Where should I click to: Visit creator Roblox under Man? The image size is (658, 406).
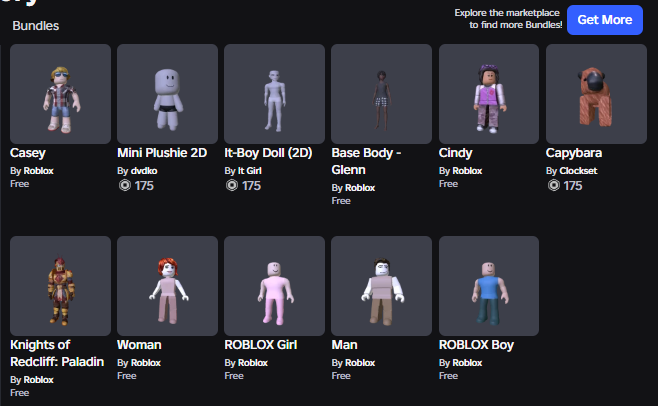360,363
